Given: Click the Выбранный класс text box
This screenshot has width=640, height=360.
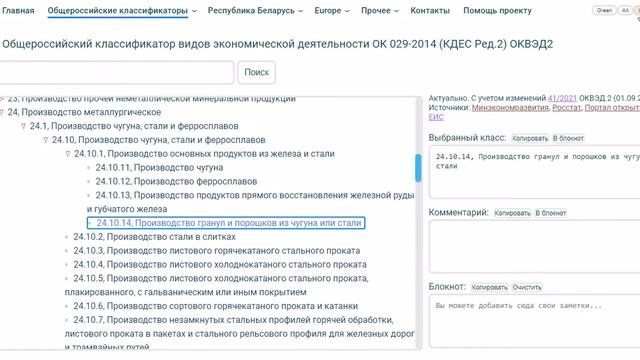Looking at the screenshot, I should coord(535,172).
